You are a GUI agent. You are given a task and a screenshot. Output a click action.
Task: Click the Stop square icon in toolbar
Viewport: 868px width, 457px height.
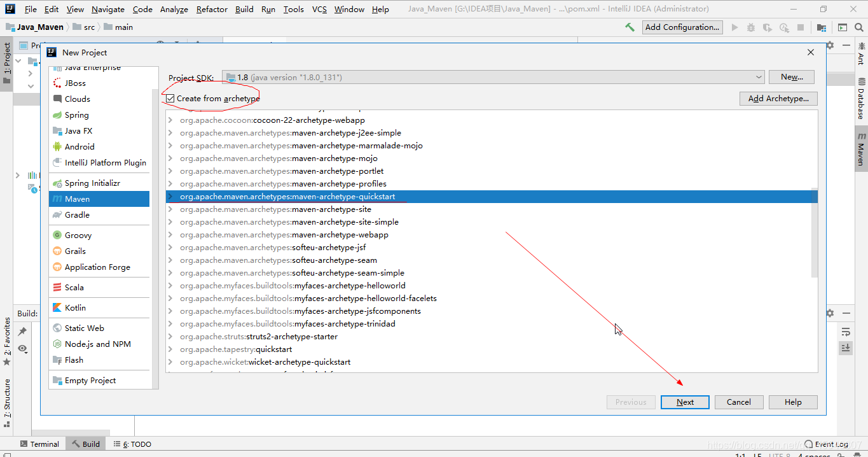(801, 27)
